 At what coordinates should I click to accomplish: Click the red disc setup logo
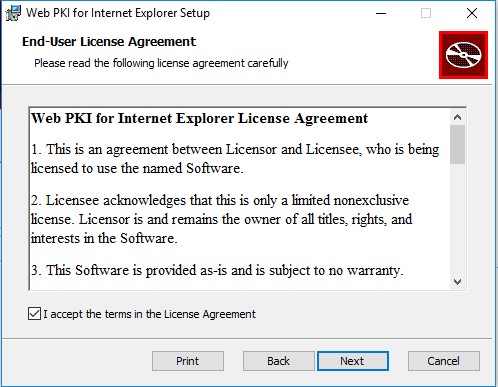pyautogui.click(x=463, y=55)
